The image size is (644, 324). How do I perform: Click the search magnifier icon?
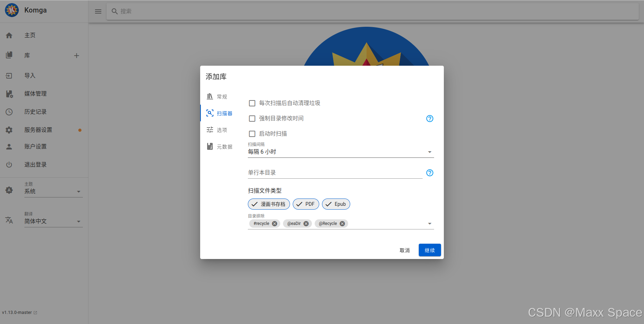point(115,11)
